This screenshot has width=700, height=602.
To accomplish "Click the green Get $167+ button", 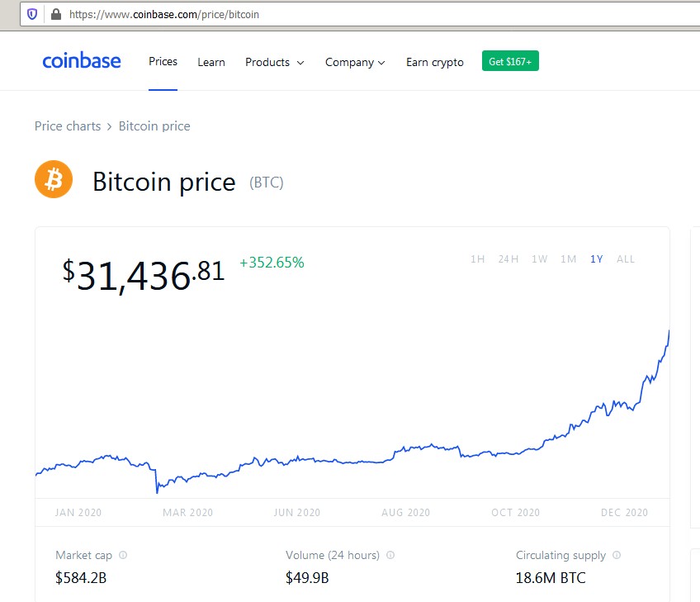I will click(x=510, y=61).
